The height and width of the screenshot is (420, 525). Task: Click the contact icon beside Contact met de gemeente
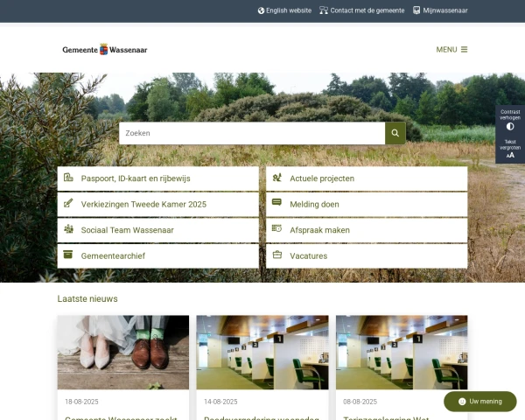[324, 10]
